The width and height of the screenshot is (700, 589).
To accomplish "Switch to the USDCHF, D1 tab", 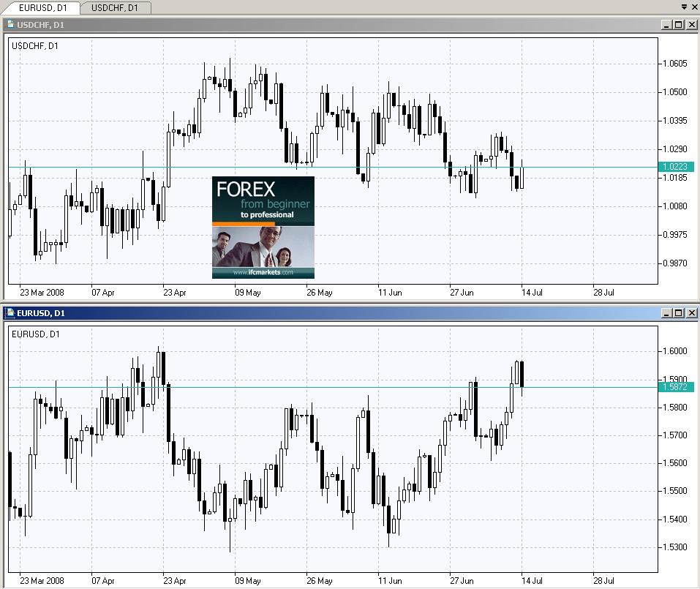I will [115, 7].
